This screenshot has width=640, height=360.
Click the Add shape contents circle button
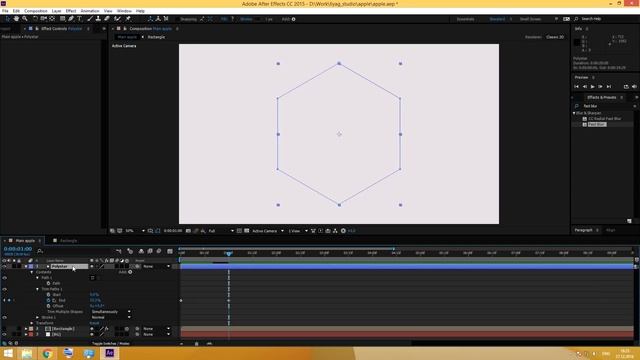click(x=130, y=272)
